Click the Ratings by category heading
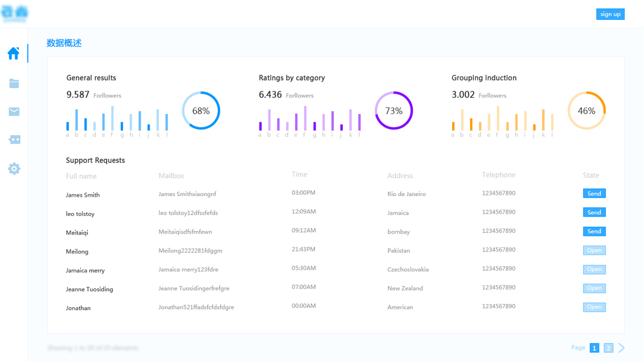 (292, 78)
